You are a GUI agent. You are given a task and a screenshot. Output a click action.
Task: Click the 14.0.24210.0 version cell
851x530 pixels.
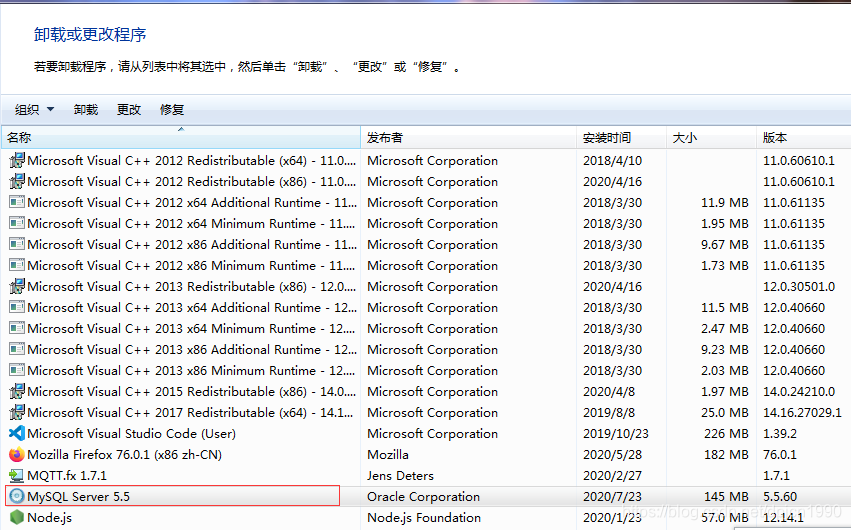(x=799, y=391)
